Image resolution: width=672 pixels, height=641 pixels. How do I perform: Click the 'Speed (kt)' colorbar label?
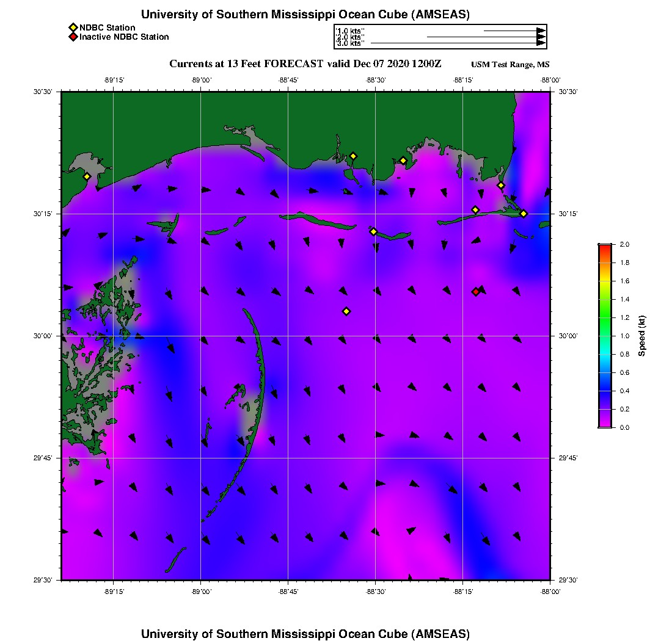(642, 336)
